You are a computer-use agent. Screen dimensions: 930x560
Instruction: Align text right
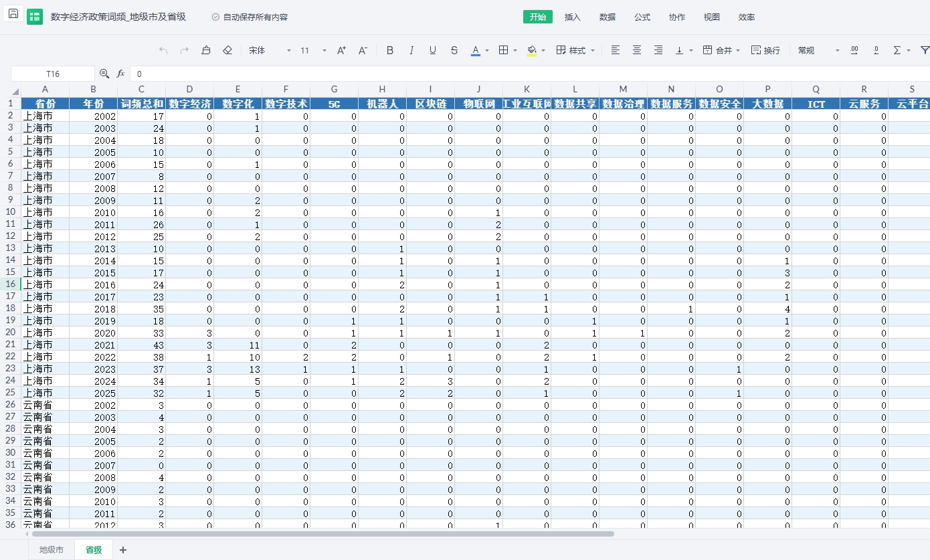[658, 50]
